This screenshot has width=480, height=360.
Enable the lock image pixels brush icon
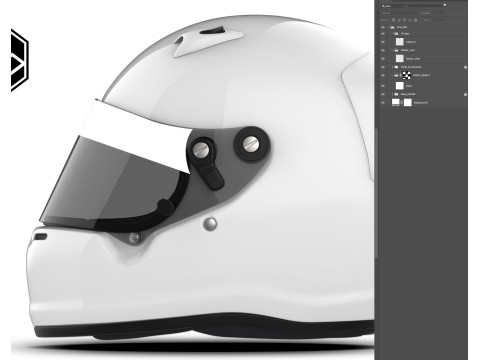[x=399, y=20]
